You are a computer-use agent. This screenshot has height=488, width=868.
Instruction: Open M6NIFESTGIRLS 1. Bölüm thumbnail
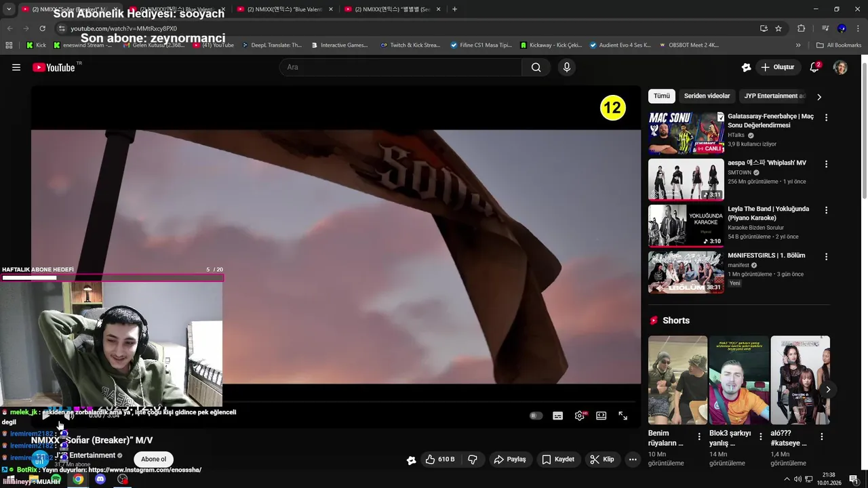pos(686,272)
